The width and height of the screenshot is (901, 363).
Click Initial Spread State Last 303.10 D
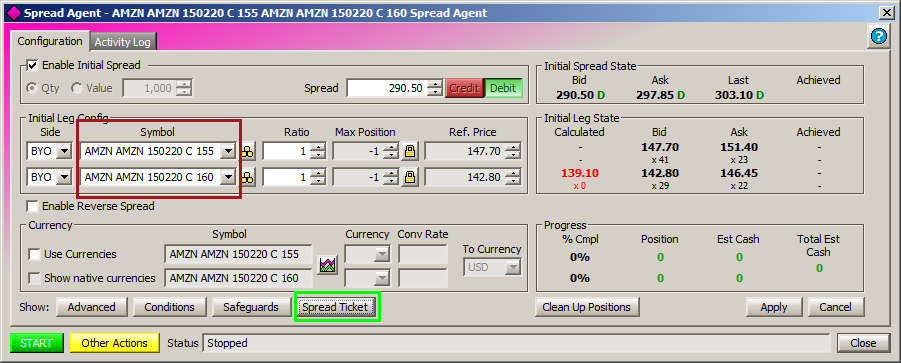(740, 95)
